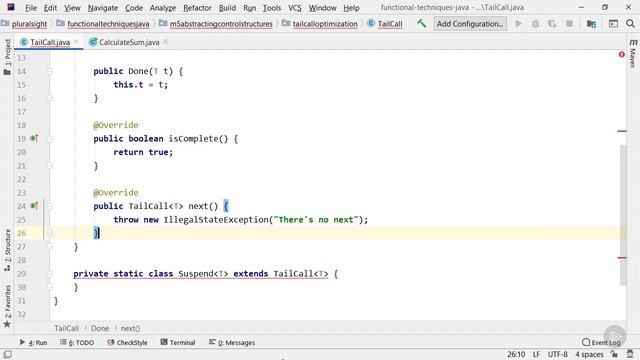Image resolution: width=640 pixels, height=360 pixels.
Task: Click the layout window icon in toolbar
Action: tap(613, 24)
